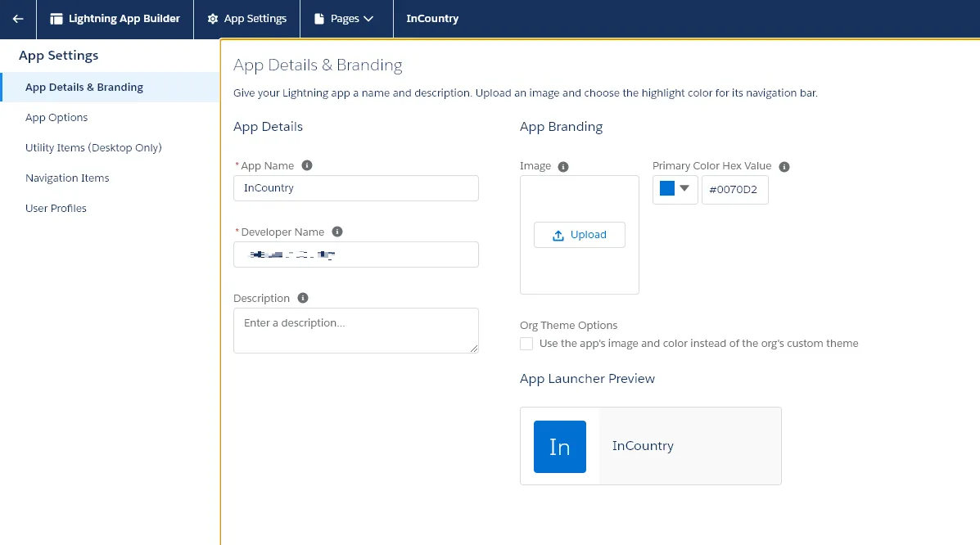This screenshot has width=980, height=545.
Task: Open Lightning App Builder from header
Action: [x=115, y=19]
